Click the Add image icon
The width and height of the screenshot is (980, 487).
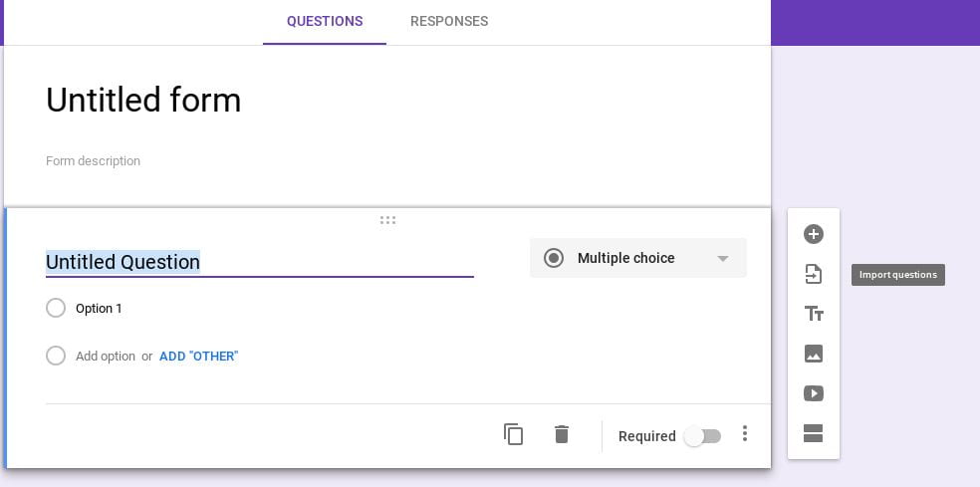[x=813, y=354]
